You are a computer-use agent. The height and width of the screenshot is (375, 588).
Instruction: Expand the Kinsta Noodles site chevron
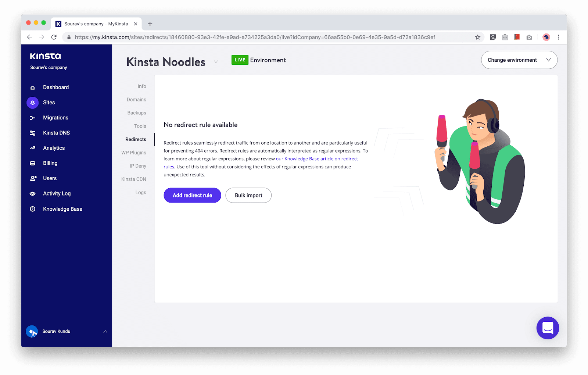click(x=216, y=62)
